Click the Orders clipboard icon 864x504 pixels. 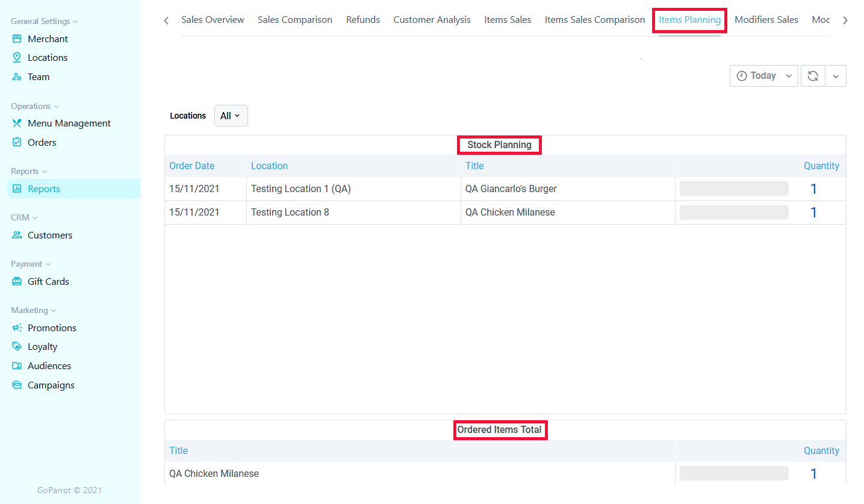pos(17,142)
